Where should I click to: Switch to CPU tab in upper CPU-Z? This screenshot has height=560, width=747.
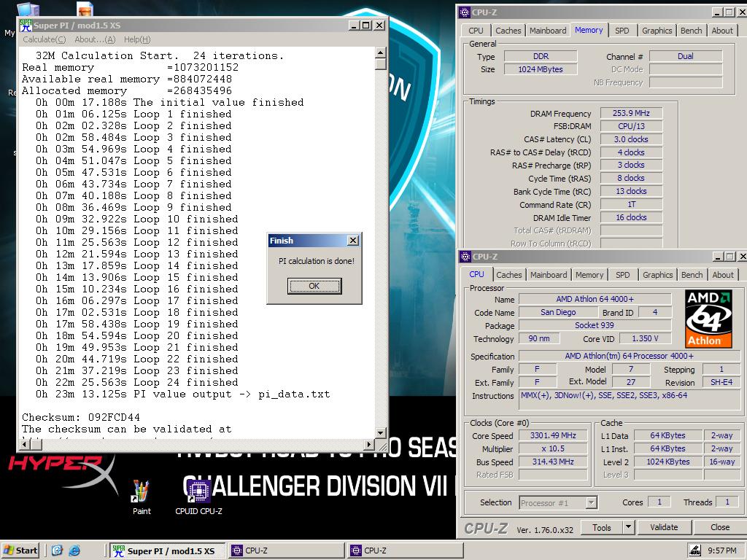click(x=476, y=31)
